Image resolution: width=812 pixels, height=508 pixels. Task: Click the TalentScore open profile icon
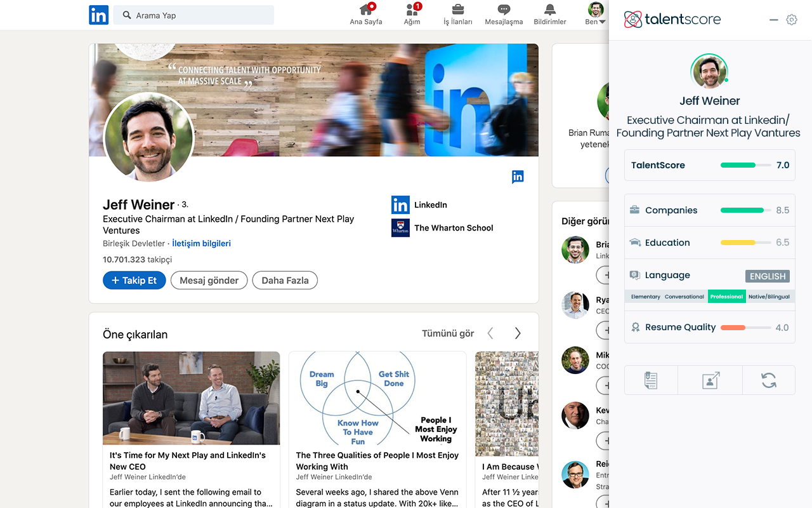point(710,380)
